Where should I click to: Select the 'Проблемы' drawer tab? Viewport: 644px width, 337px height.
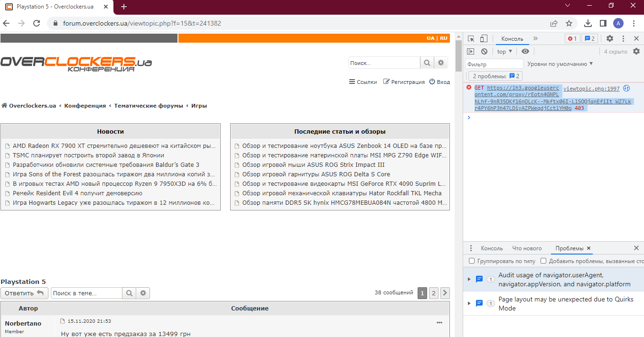pyautogui.click(x=569, y=248)
